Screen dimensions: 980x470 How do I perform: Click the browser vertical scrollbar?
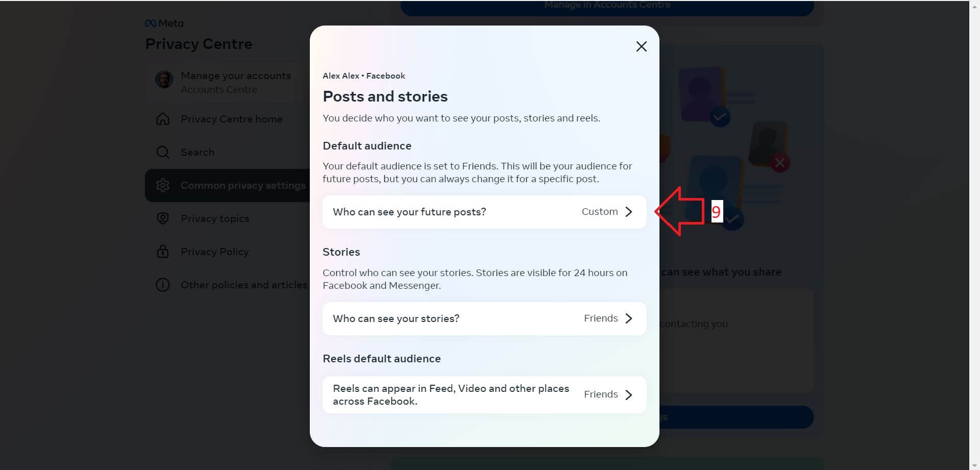(974, 235)
